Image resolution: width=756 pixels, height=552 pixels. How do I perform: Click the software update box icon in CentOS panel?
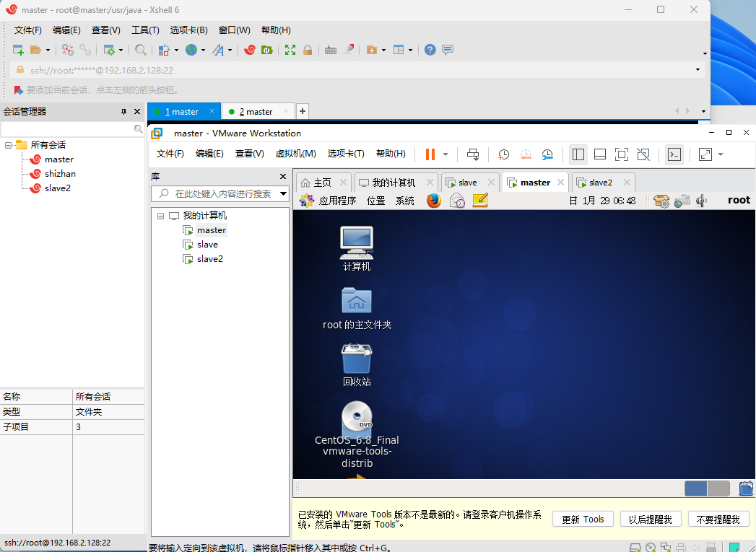pos(661,201)
